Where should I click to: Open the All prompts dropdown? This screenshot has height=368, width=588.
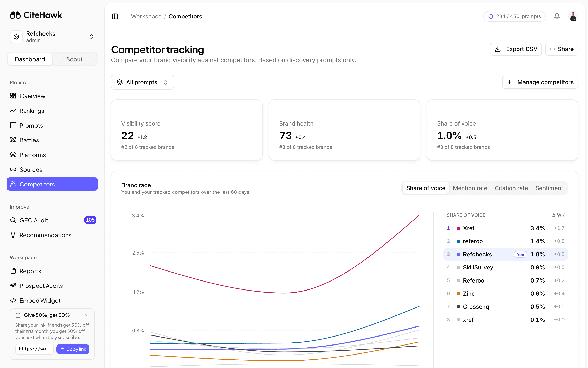coord(142,82)
